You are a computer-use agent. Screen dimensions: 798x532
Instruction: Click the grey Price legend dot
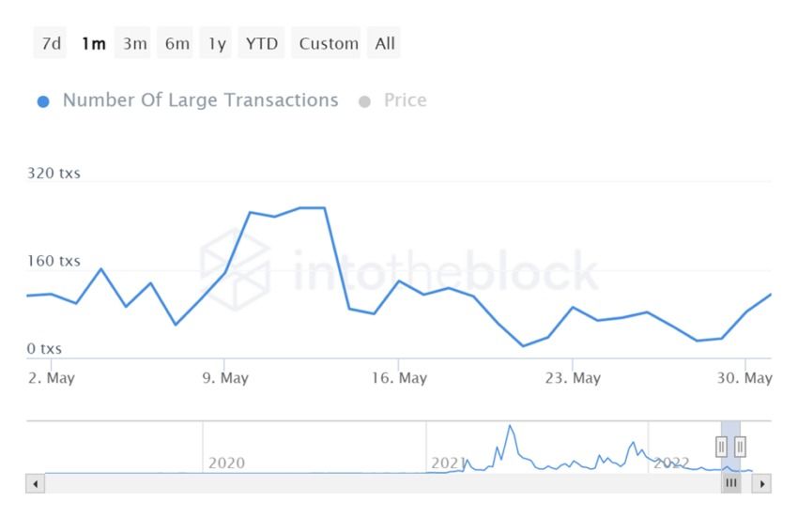tap(364, 101)
